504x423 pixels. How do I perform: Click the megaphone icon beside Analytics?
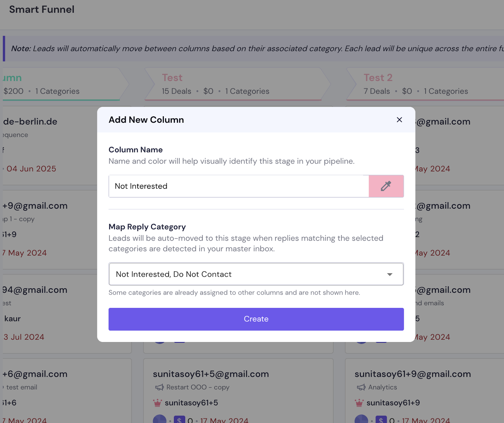pyautogui.click(x=361, y=387)
